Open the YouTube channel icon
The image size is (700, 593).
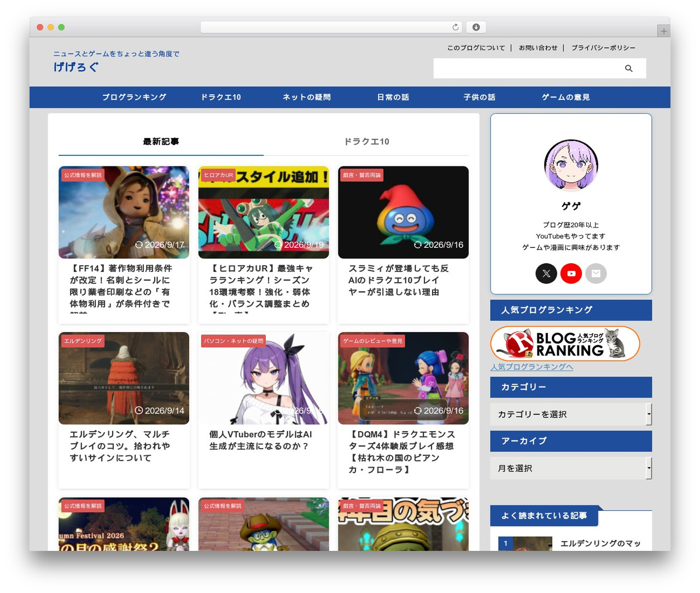(571, 274)
